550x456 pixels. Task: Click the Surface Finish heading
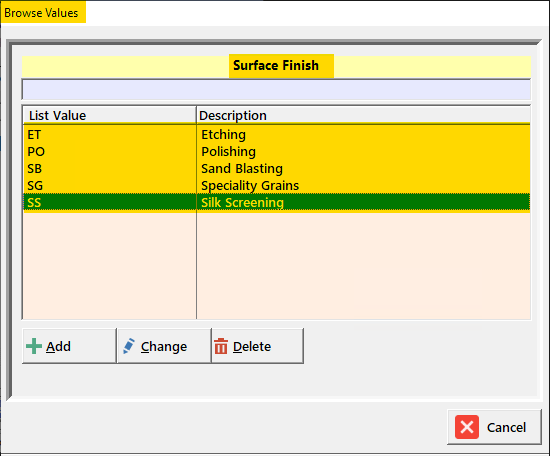coord(276,66)
